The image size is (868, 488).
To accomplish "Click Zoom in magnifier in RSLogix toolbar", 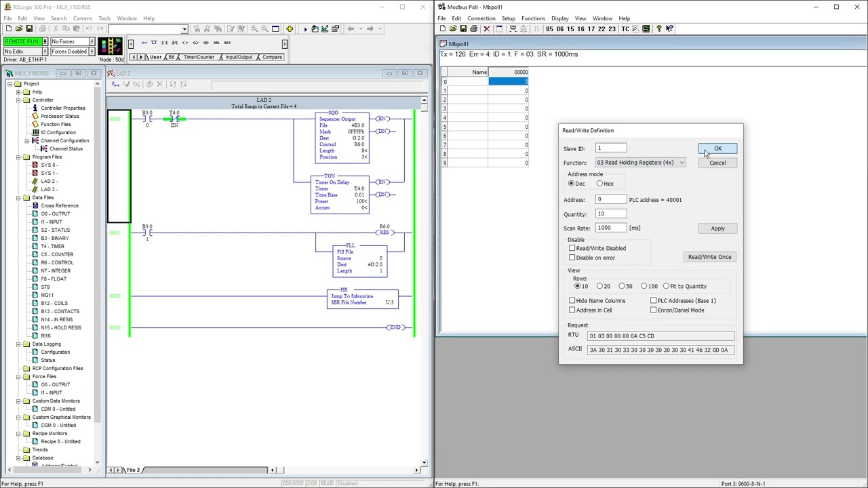I will [x=254, y=28].
